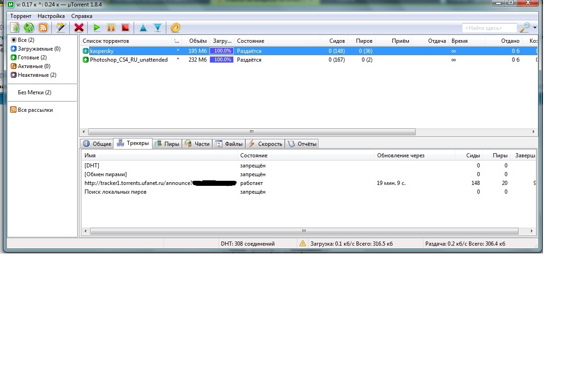Sort by Состояние column in torrent list
This screenshot has height=368, width=588.
tap(277, 41)
